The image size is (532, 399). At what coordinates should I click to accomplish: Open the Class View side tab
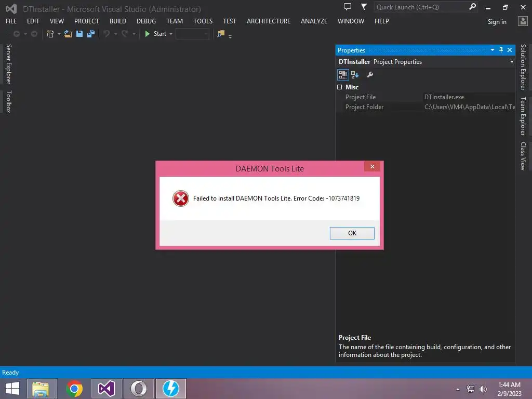(x=523, y=156)
